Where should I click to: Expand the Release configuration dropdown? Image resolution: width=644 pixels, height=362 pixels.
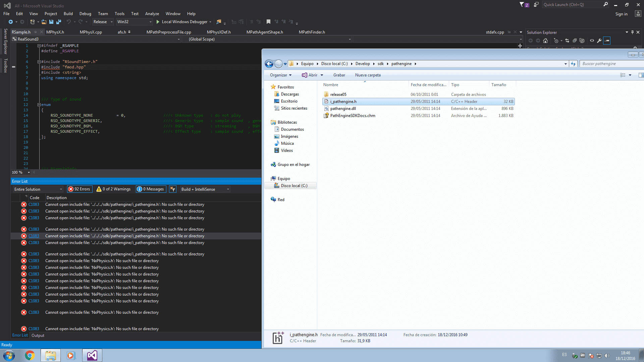[111, 22]
